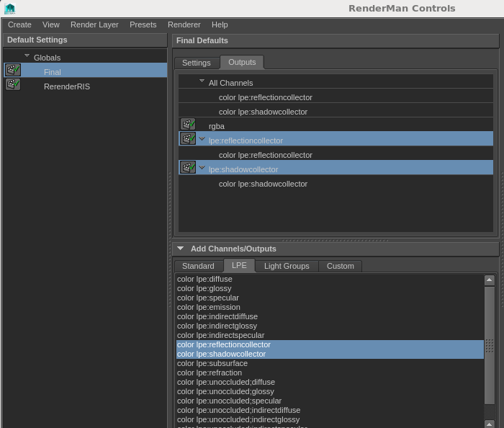Toggle the lpe:reflectioncollector output render icon
This screenshot has width=504, height=428.
click(188, 138)
